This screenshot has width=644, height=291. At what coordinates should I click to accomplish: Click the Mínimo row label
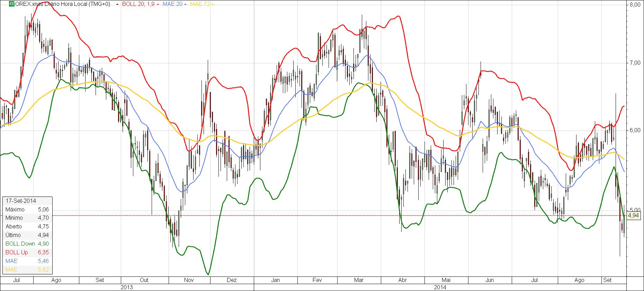tap(14, 218)
